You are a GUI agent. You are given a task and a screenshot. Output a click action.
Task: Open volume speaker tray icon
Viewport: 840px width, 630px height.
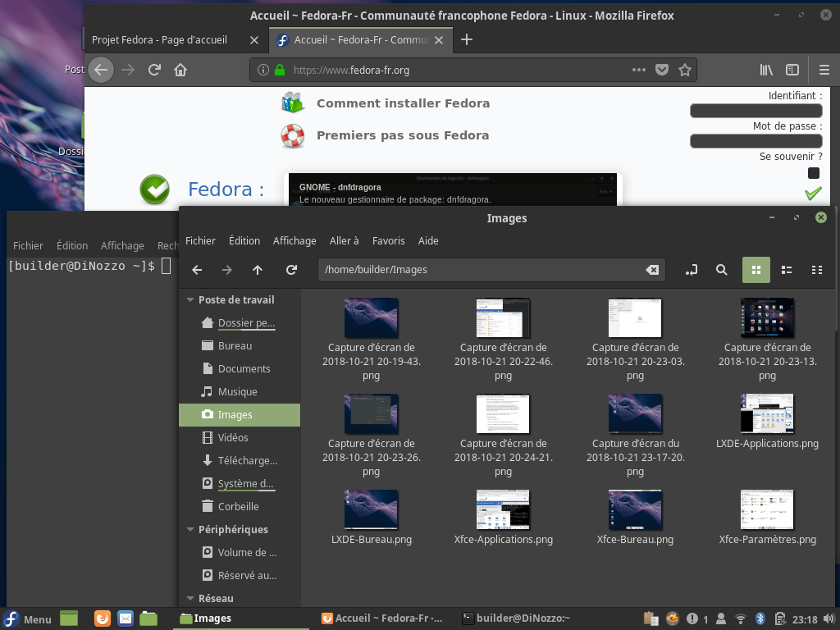click(829, 619)
